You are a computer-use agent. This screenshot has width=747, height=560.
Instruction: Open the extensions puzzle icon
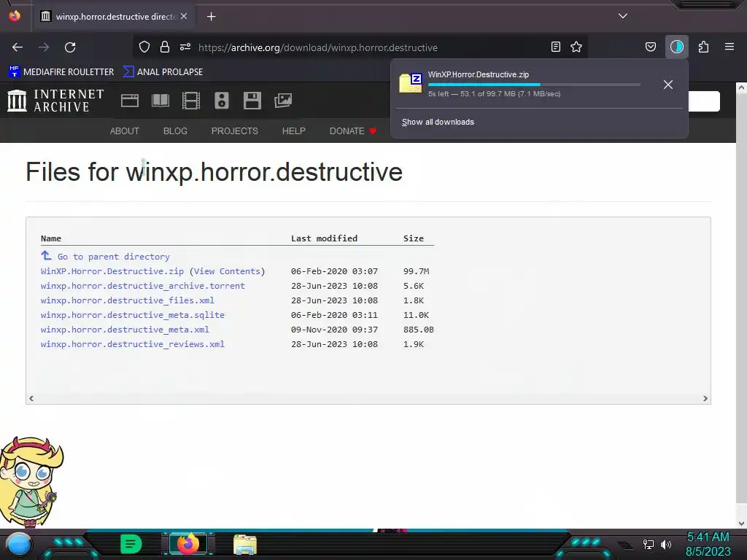[703, 47]
